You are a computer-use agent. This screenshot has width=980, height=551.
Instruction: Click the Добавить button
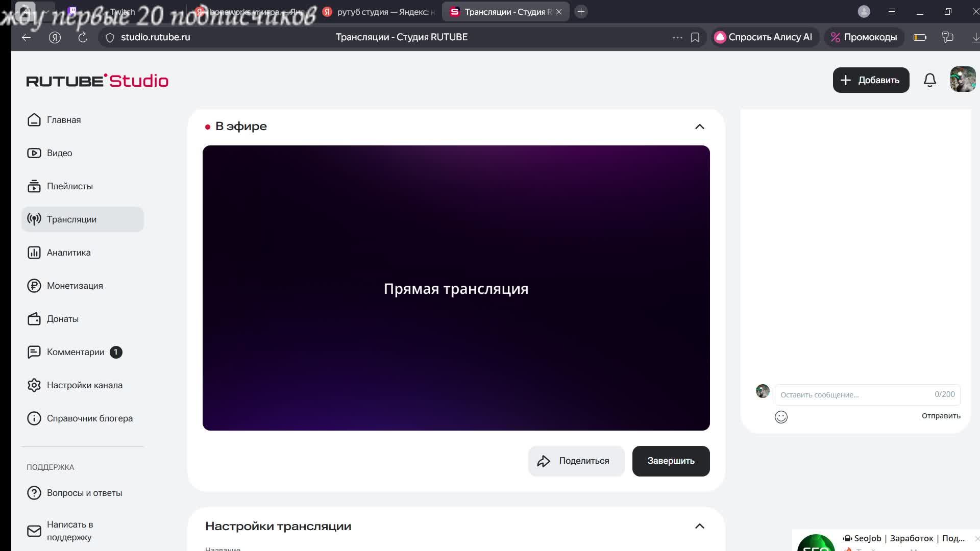[x=871, y=80]
